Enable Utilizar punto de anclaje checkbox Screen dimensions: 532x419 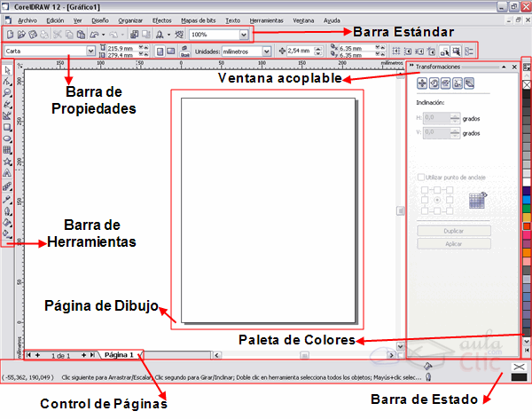(x=421, y=178)
